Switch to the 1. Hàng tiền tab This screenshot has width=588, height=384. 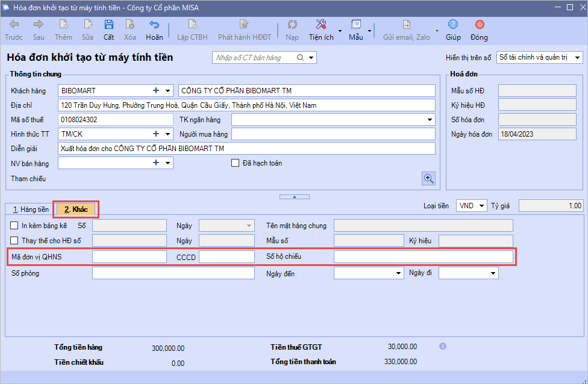(x=30, y=209)
